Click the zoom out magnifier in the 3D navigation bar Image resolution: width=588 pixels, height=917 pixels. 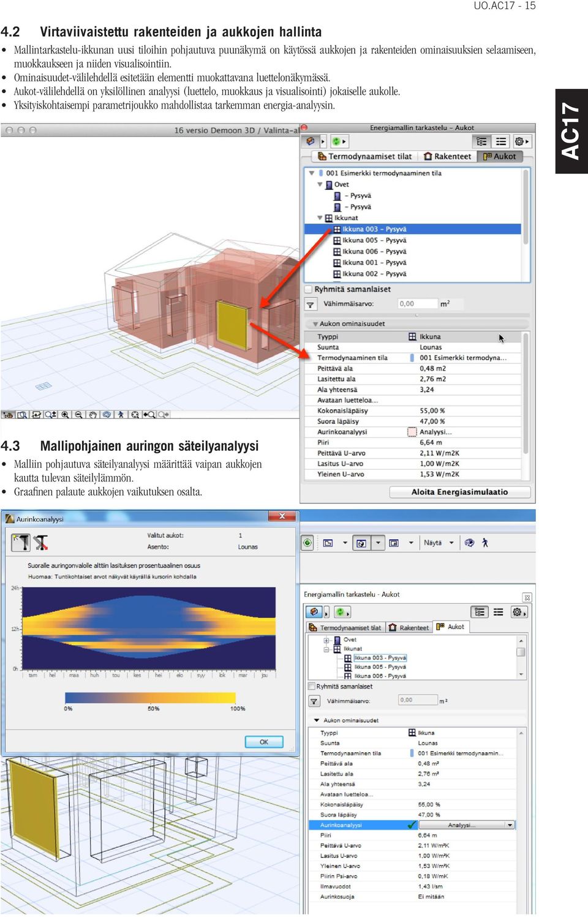[78, 415]
